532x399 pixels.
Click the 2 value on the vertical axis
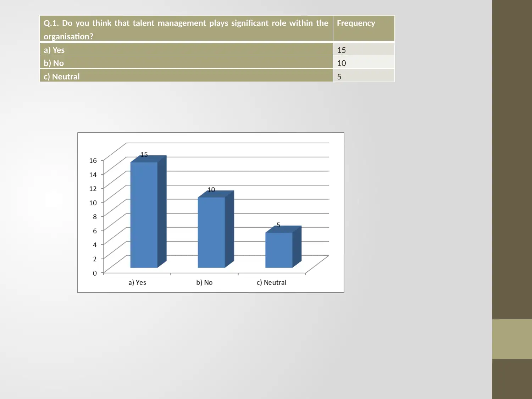tap(95, 259)
